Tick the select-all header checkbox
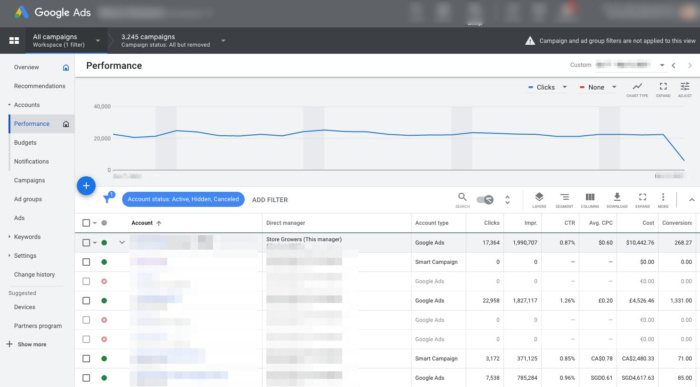The height and width of the screenshot is (387, 700). pos(86,223)
